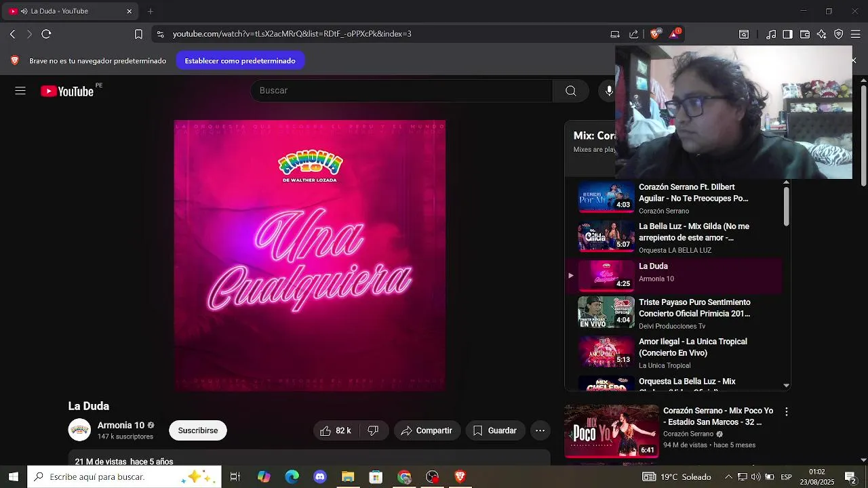Like the video La Duda
This screenshot has height=488, width=868.
[x=336, y=430]
